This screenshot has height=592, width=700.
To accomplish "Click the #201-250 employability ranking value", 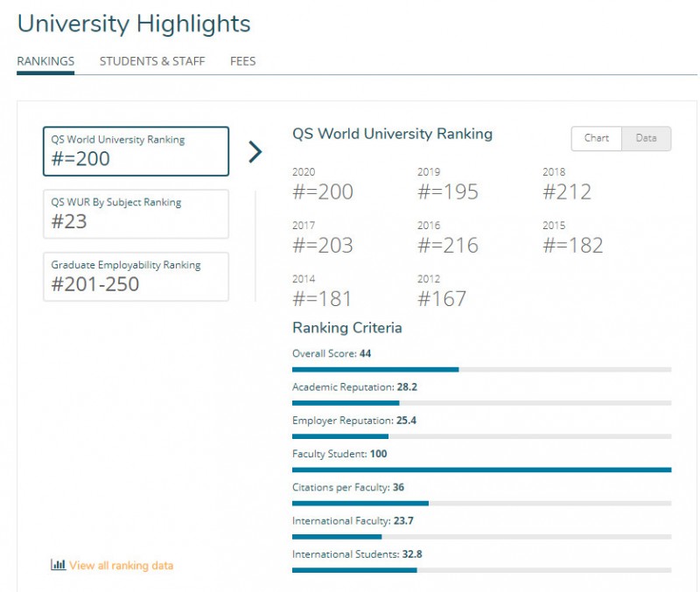I will tap(95, 284).
